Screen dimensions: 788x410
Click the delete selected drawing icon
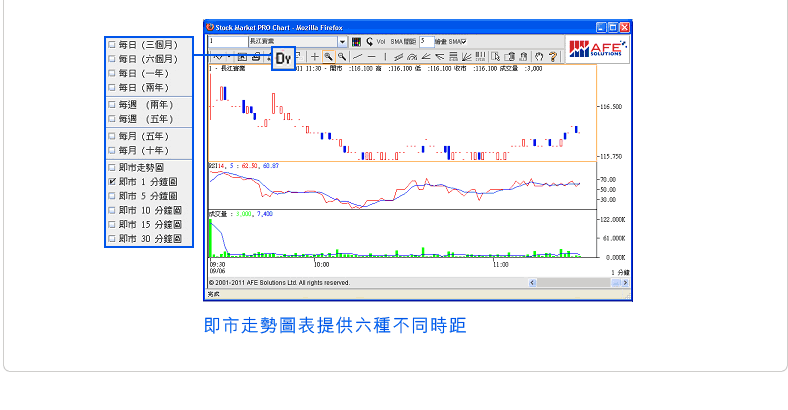tap(510, 57)
